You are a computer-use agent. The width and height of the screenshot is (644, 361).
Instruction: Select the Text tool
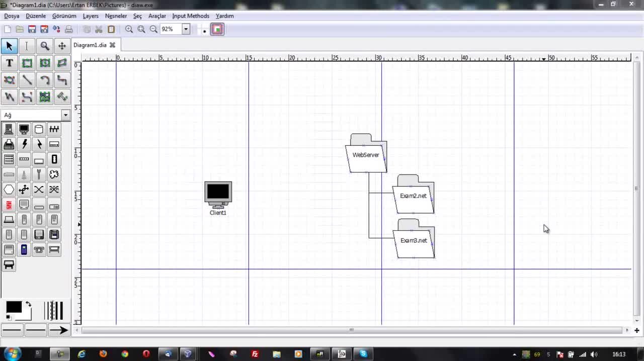pyautogui.click(x=9, y=63)
